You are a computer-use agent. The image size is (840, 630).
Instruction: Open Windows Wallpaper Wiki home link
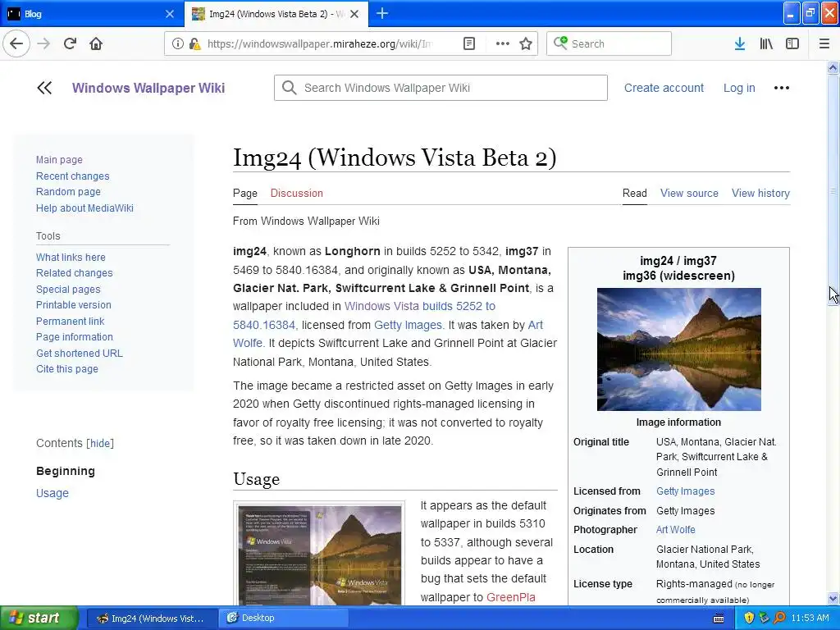coord(148,88)
